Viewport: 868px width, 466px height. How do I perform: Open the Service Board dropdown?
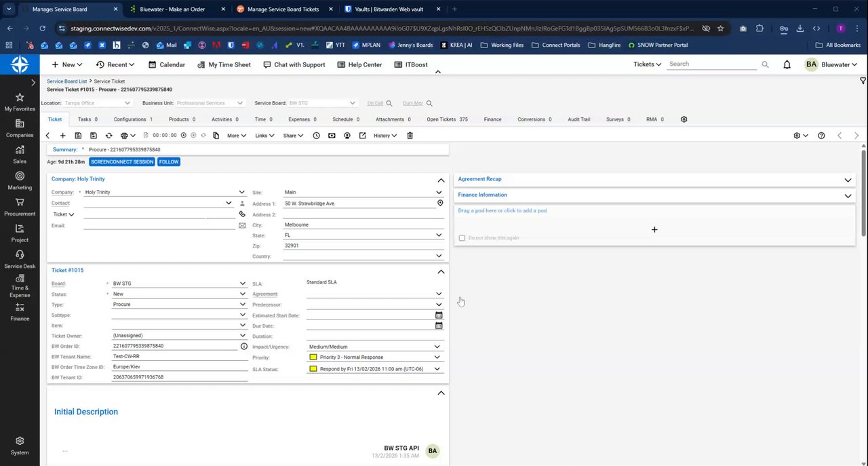pos(352,103)
